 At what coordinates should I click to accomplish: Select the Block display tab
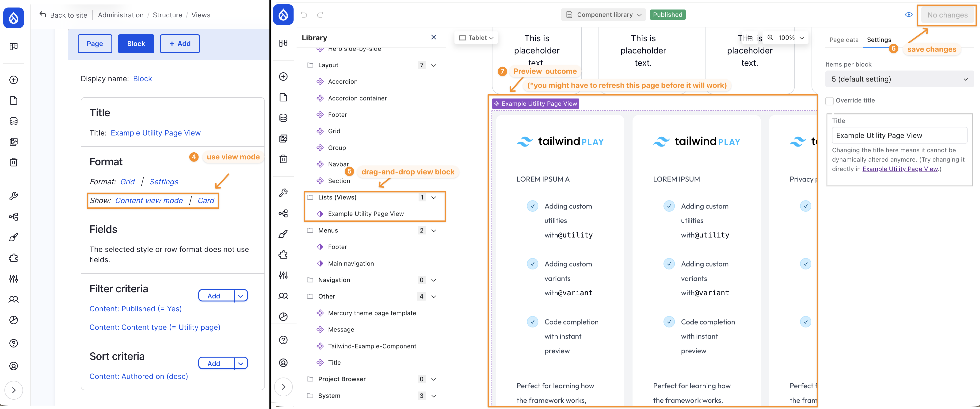[136, 44]
